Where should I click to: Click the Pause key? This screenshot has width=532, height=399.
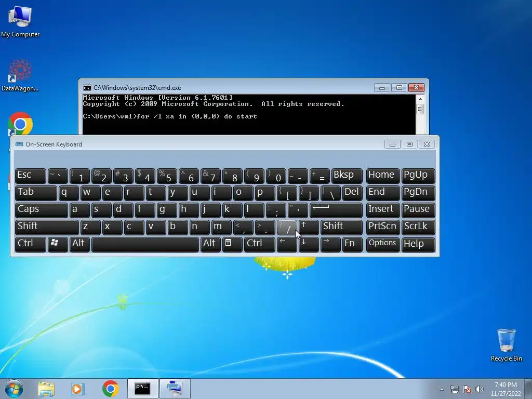(x=418, y=210)
